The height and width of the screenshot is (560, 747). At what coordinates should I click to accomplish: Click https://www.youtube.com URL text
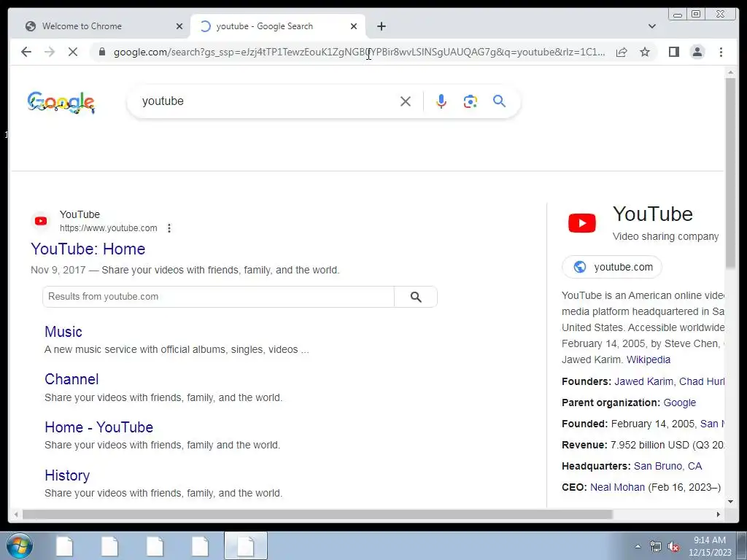(x=108, y=228)
